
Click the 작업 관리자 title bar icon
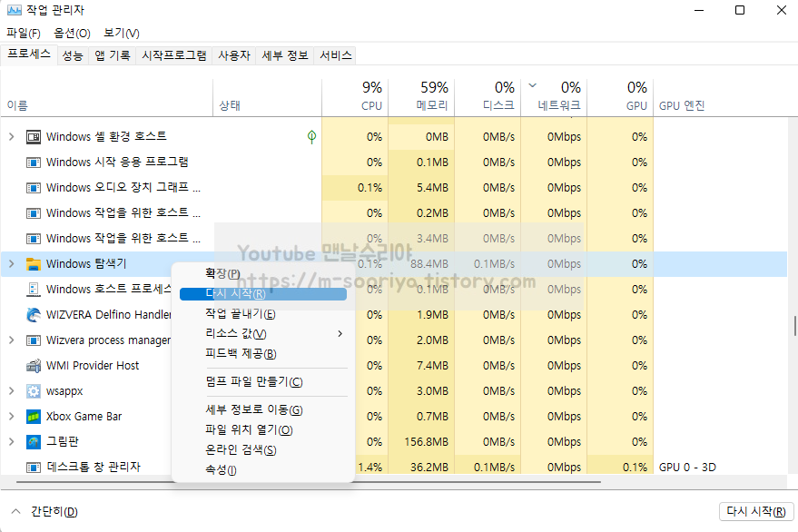(14, 10)
